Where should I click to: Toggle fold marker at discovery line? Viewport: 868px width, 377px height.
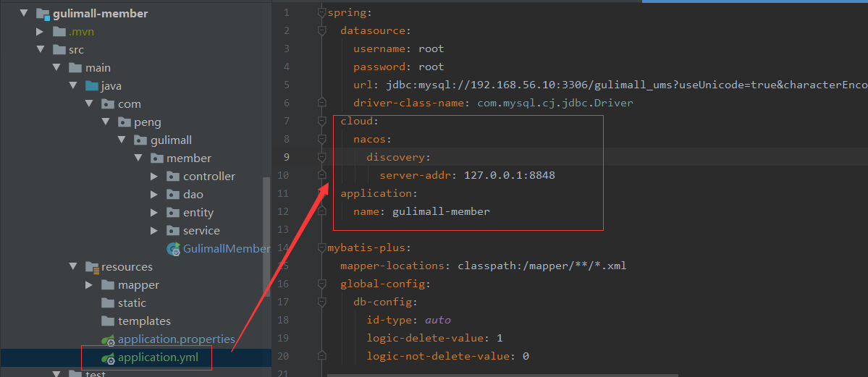pyautogui.click(x=321, y=157)
